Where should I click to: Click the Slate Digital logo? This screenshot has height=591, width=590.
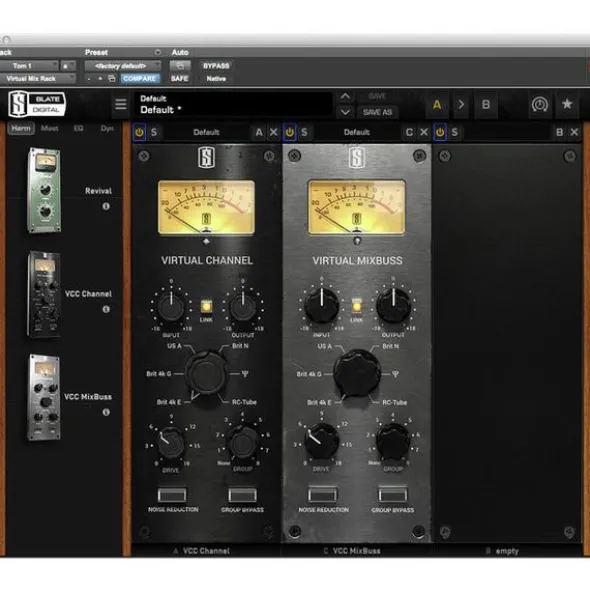[37, 104]
